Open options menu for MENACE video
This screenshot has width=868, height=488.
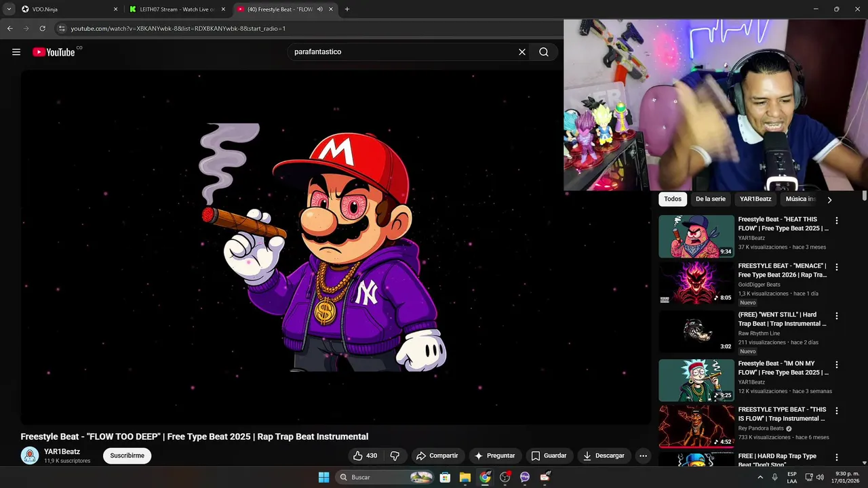point(836,267)
